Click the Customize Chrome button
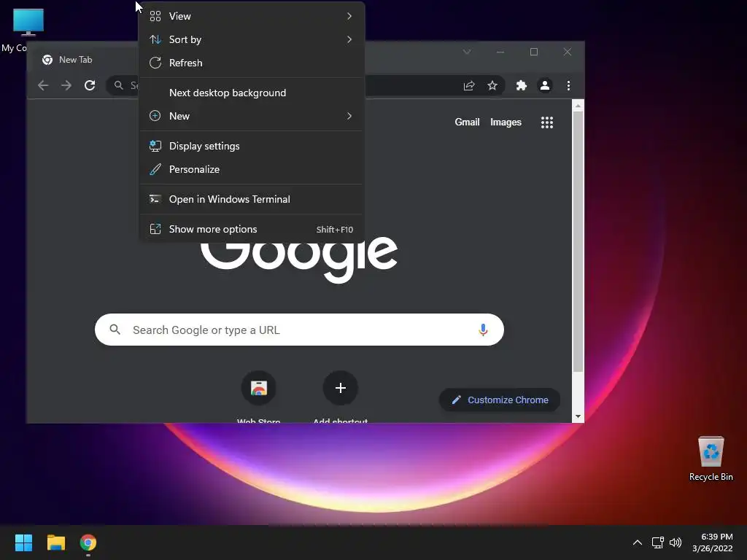The image size is (747, 560). point(499,400)
